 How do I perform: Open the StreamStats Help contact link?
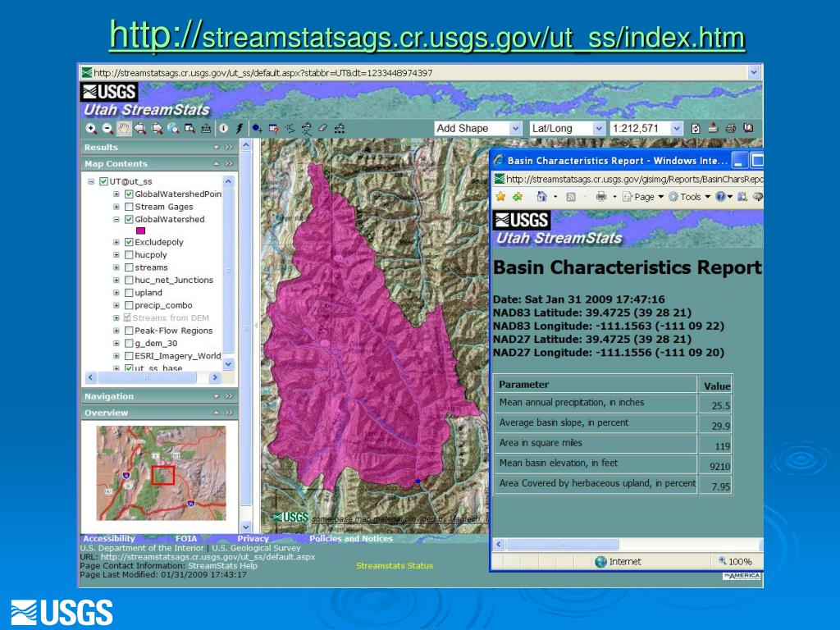pyautogui.click(x=222, y=566)
